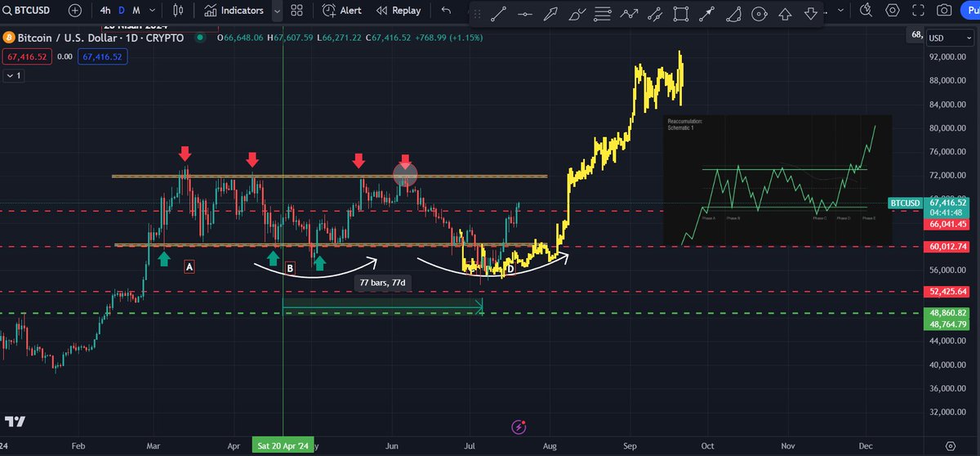Expand the Indicators favorites dropdown arrow
This screenshot has height=456, width=980.
(277, 11)
